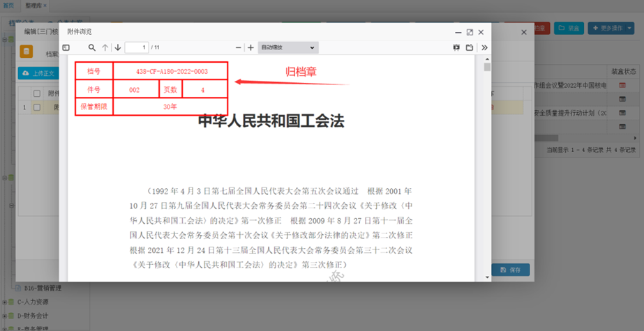
Task: Click the 作组会议暨2022年中国核电 table cell
Action: 571,85
